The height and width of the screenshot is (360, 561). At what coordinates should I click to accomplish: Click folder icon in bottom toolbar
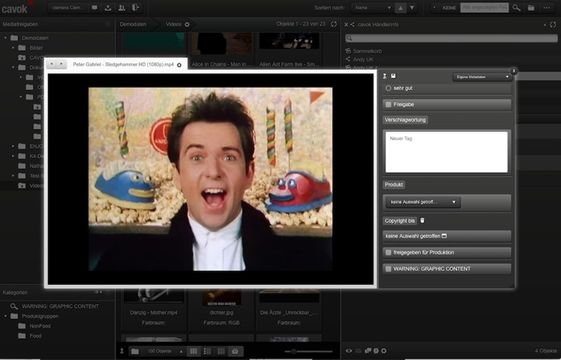(135, 351)
